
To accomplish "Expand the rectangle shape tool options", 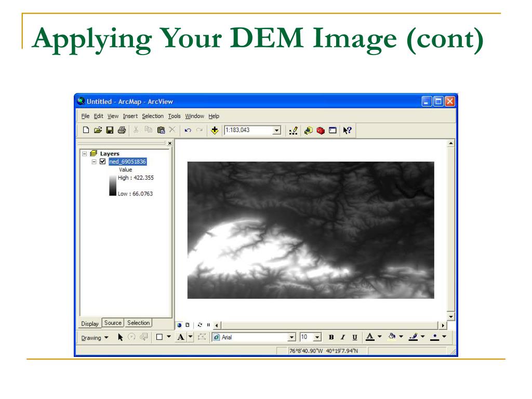I will click(x=169, y=337).
